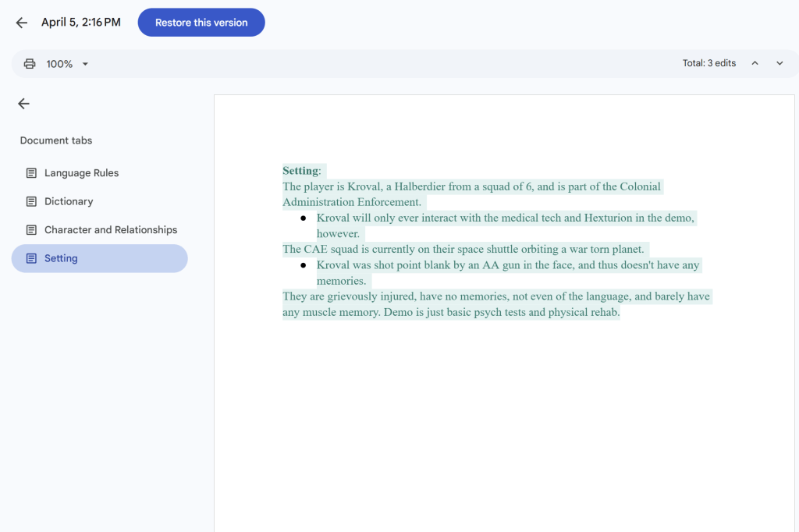Click the Setting tab page icon
Image resolution: width=799 pixels, height=532 pixels.
click(x=31, y=259)
